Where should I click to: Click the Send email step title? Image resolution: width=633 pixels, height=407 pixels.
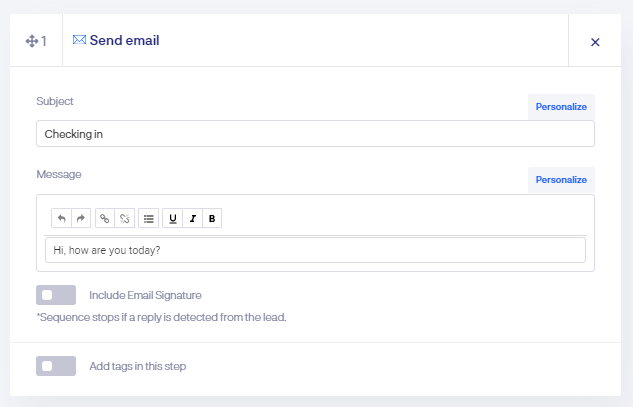pos(124,40)
